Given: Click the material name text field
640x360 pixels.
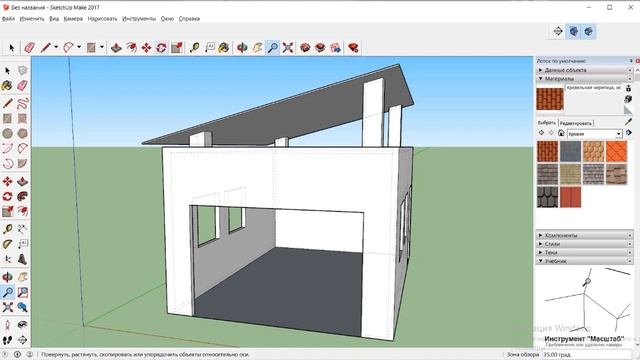Looking at the screenshot, I should (x=593, y=88).
